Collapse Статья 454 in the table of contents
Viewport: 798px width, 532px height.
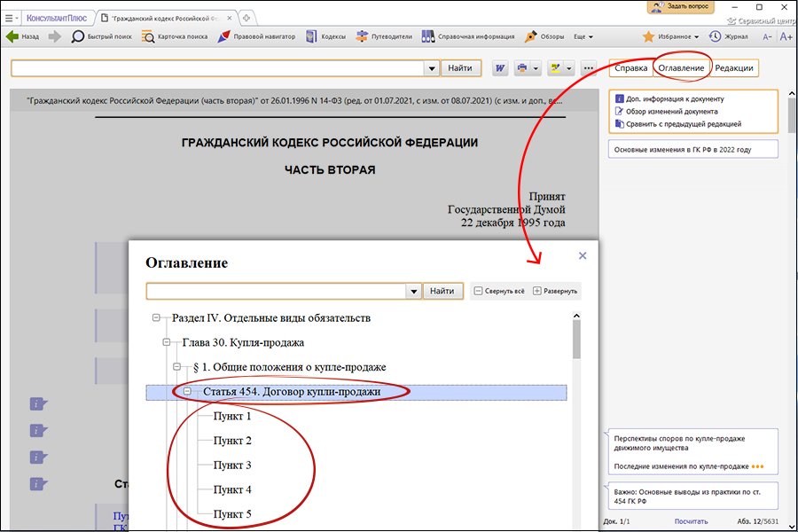pyautogui.click(x=187, y=390)
